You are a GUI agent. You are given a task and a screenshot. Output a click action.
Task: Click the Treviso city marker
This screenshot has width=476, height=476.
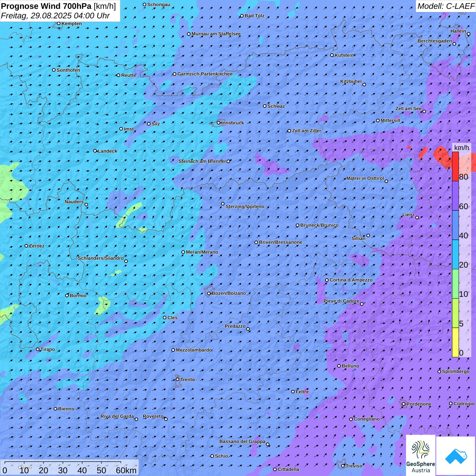click(x=343, y=466)
